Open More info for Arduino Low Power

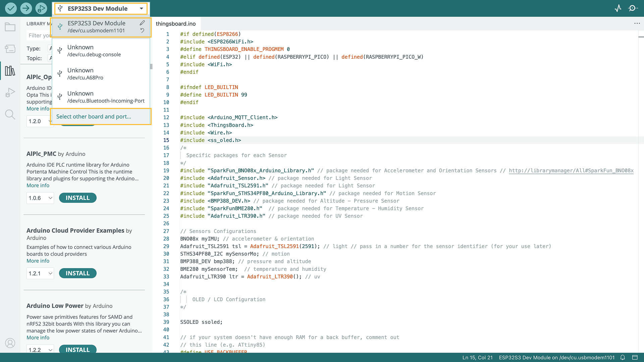coord(38,338)
